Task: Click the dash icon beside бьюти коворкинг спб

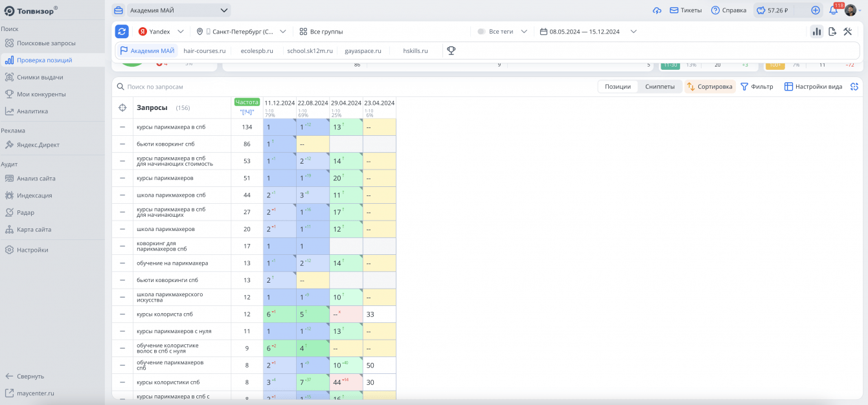Action: (x=122, y=144)
